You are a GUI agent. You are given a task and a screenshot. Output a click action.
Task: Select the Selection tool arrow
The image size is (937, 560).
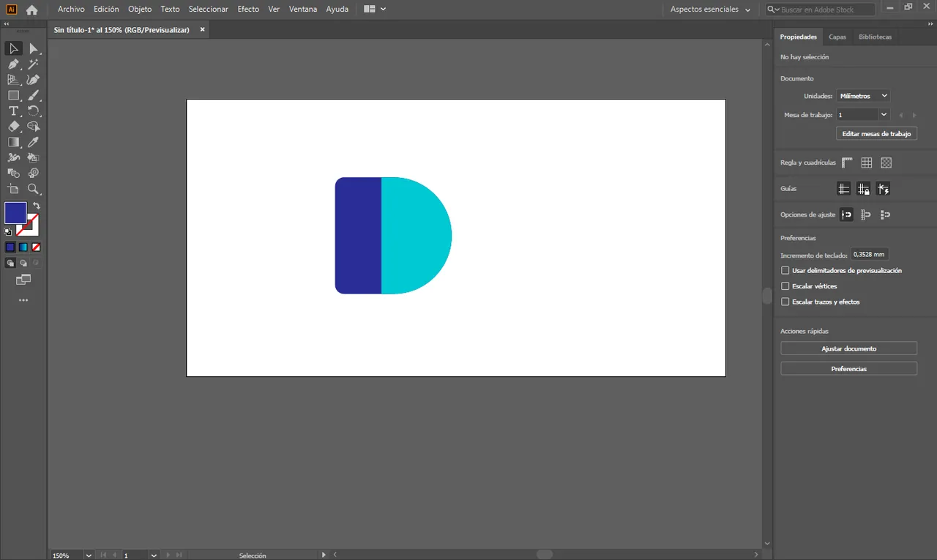(x=13, y=48)
